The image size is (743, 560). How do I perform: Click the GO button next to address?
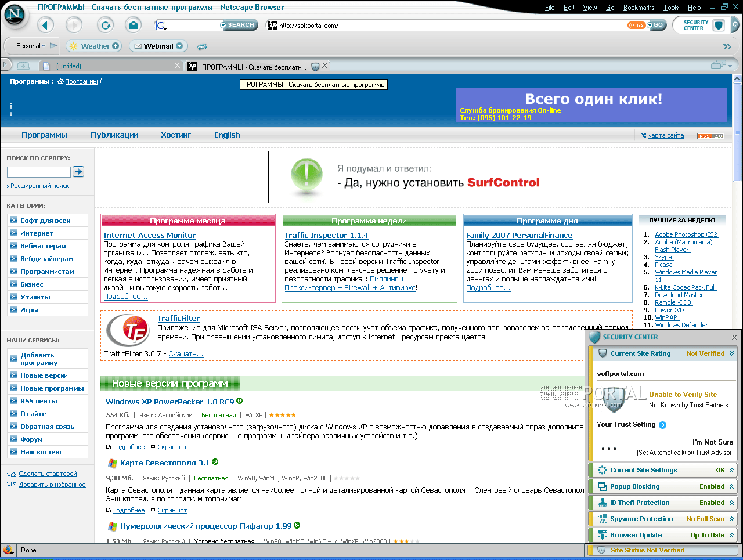(x=656, y=25)
